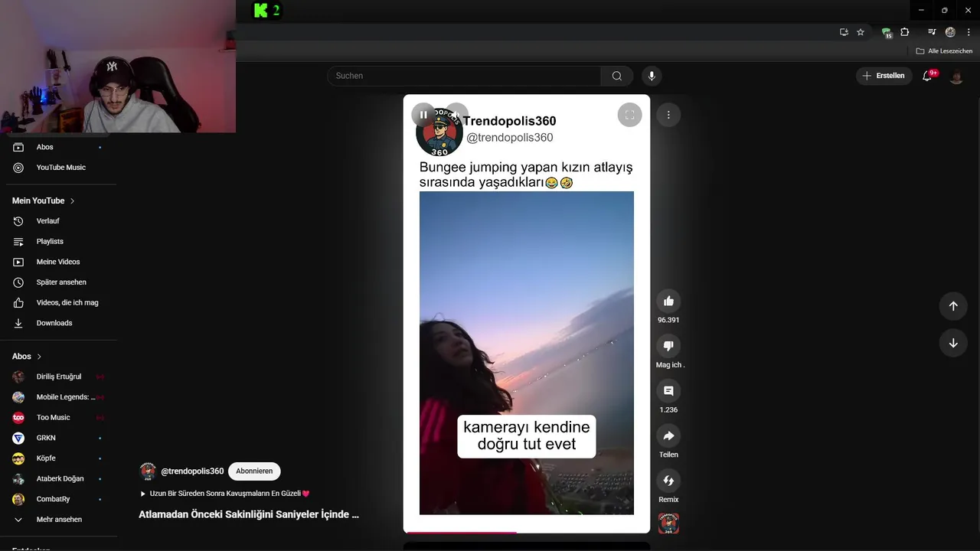Subscribe with the Abonnieren button

pos(254,471)
